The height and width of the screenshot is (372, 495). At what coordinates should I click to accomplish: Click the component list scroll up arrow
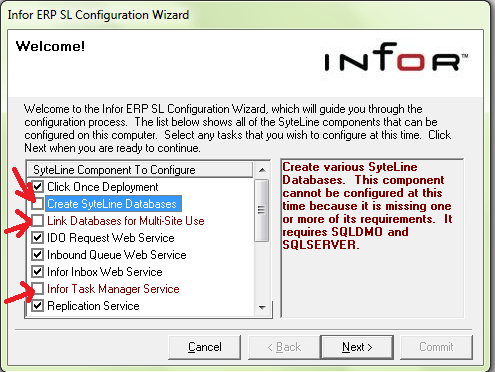(262, 170)
